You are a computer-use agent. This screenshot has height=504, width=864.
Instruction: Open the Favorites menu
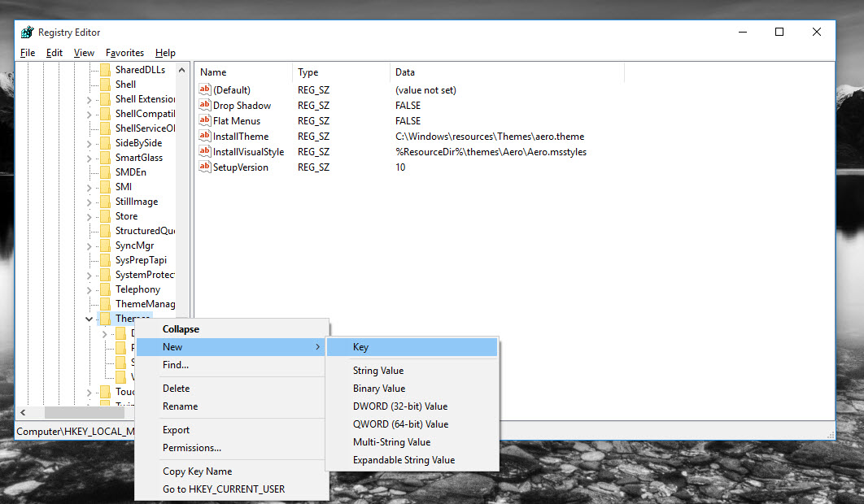point(124,53)
